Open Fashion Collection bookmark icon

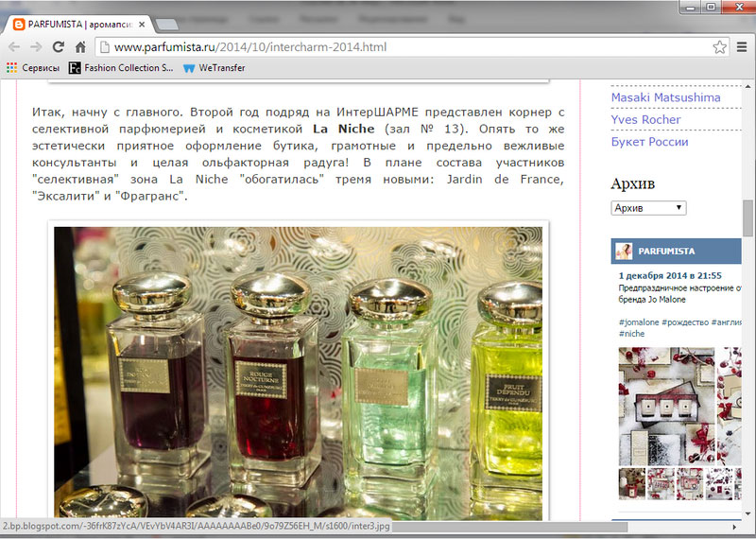[75, 68]
